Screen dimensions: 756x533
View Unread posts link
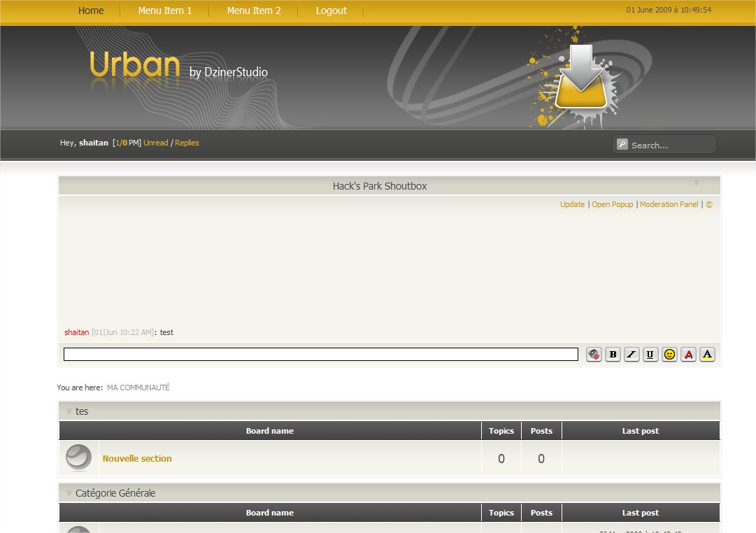point(156,143)
